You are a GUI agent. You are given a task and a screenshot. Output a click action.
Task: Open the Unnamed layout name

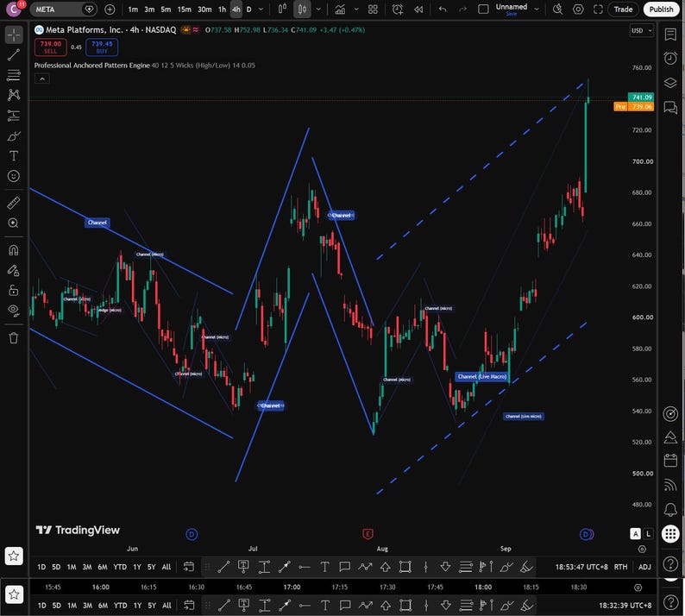pyautogui.click(x=511, y=7)
